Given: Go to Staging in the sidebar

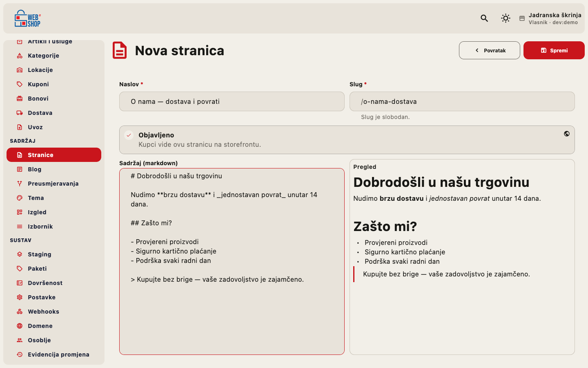Looking at the screenshot, I should click(54, 254).
